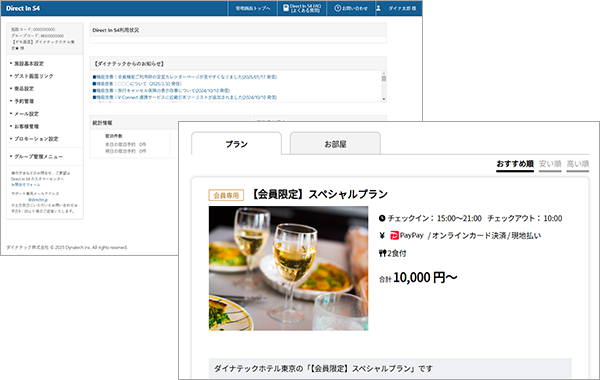Image resolution: width=600 pixels, height=380 pixels.
Task: Click the yen payment icon
Action: pos(382,236)
